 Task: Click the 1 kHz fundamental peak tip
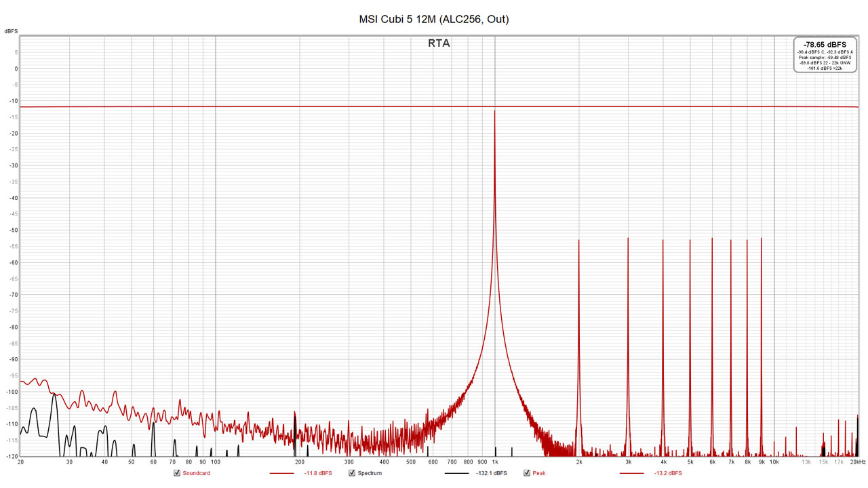click(494, 111)
